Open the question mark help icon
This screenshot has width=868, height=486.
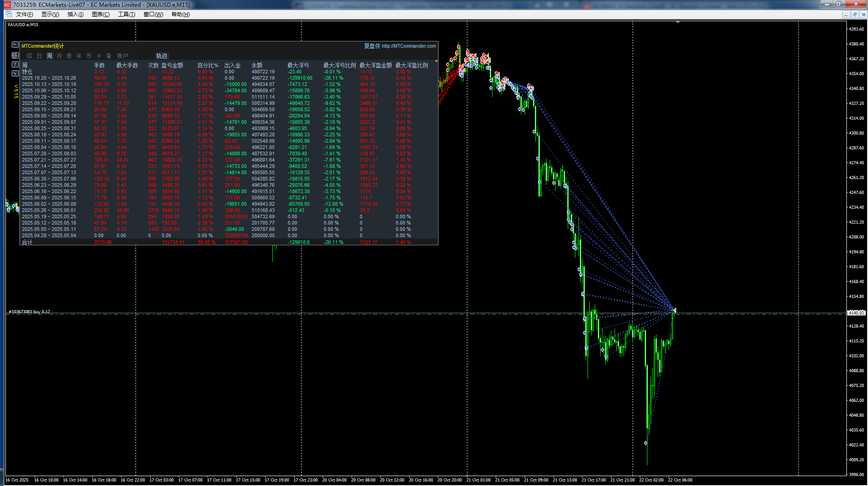pyautogui.click(x=15, y=64)
